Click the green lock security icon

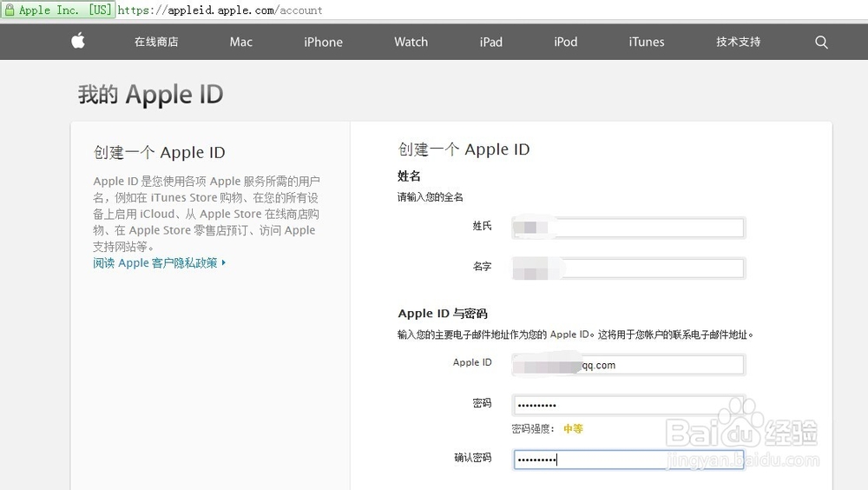pos(10,10)
